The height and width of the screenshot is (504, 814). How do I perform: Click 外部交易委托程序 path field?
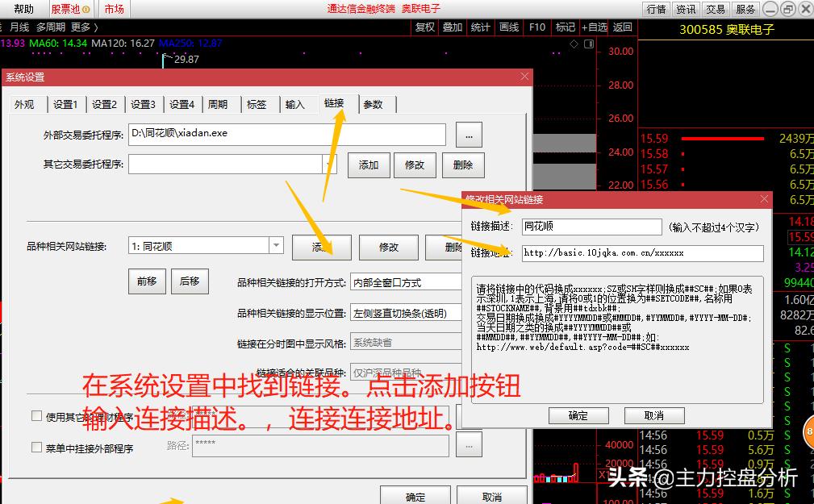(x=287, y=134)
